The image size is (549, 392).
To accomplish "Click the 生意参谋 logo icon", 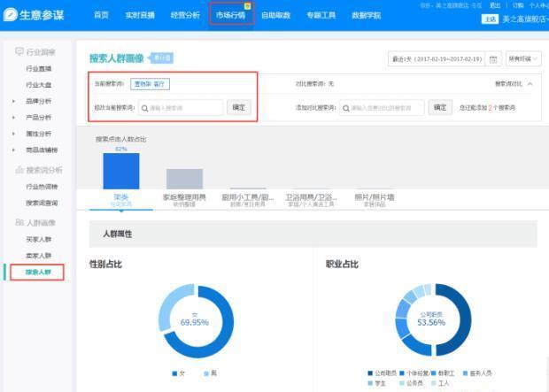I will (10, 15).
